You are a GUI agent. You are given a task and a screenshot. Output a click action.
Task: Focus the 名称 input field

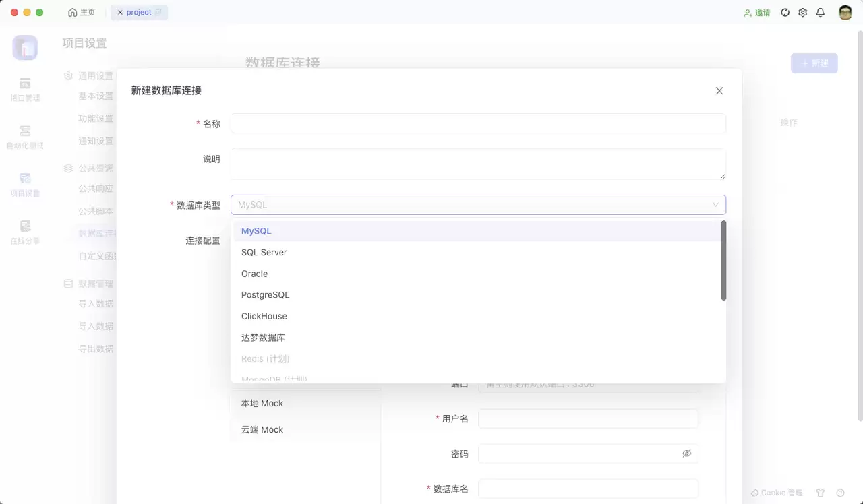point(478,123)
